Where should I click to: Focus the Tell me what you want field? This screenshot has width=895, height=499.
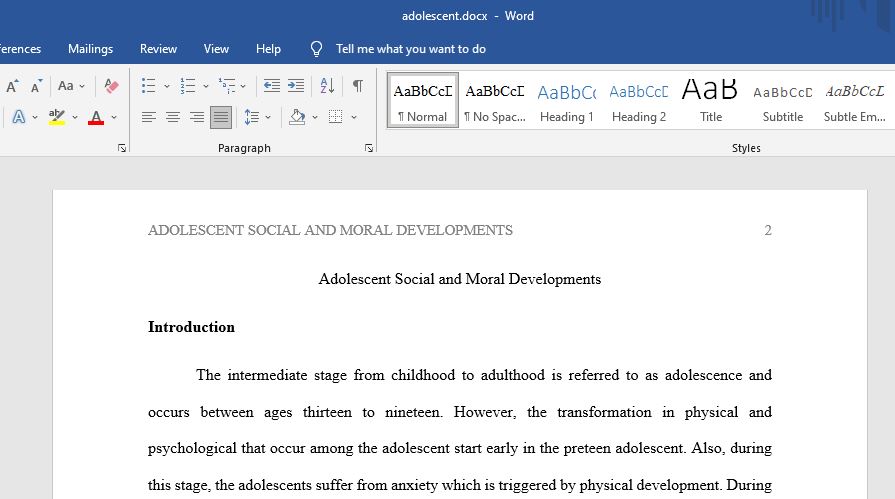[410, 49]
